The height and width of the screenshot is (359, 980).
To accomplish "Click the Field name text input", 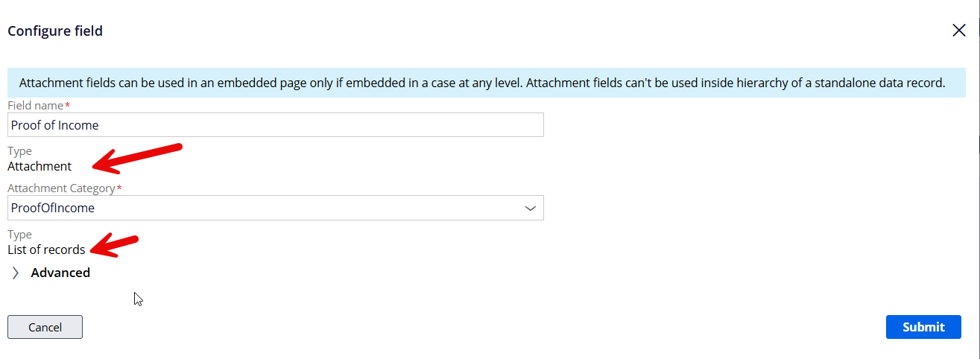I will (x=276, y=125).
